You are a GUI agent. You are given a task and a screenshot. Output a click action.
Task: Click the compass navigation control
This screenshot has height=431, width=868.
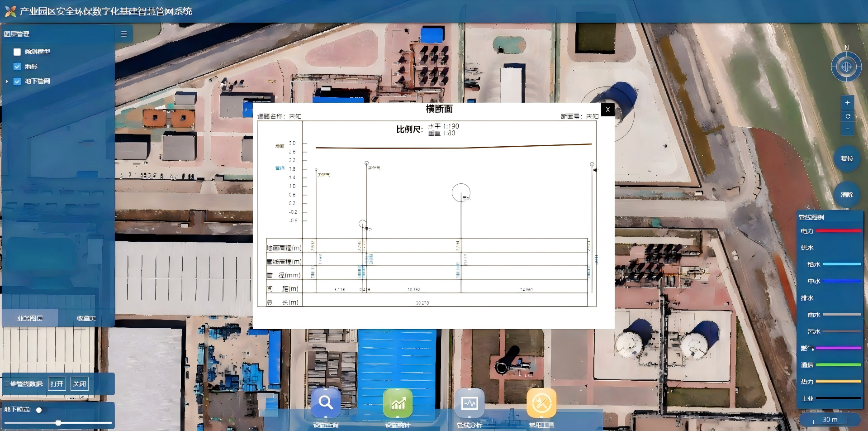[846, 67]
